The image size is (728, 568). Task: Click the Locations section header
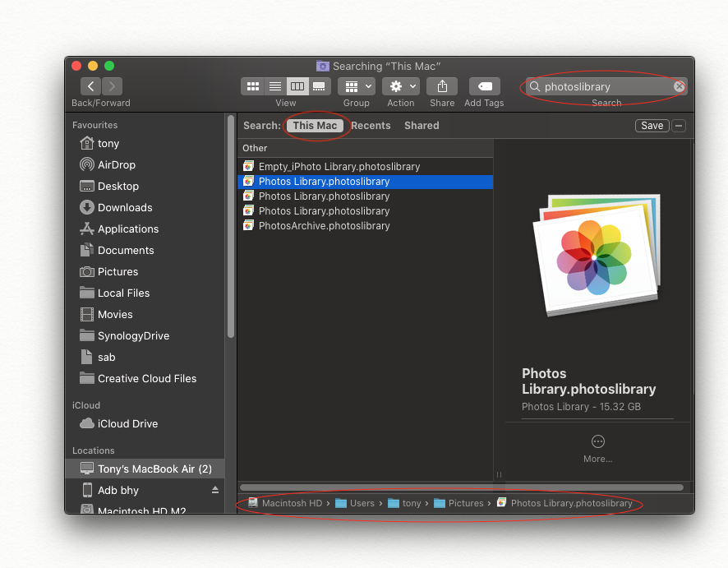click(x=94, y=450)
